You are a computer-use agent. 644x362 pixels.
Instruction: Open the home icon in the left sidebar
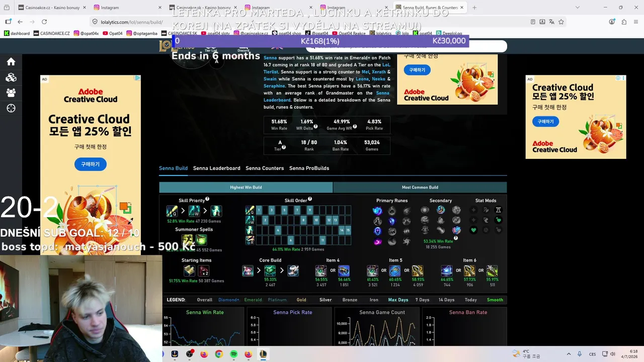11,62
